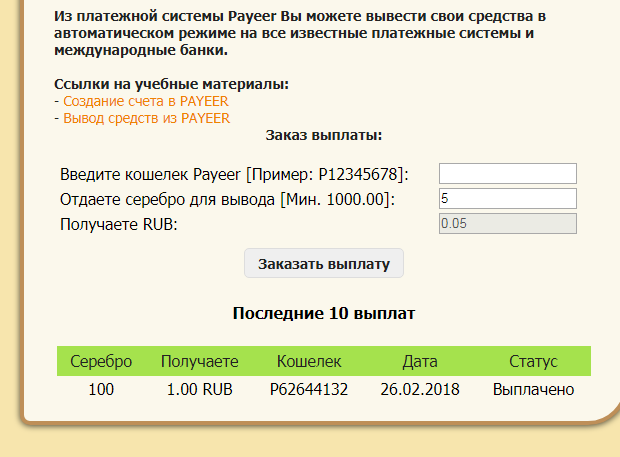
Task: Click the 'Последние 10 выплат' heading
Action: pos(324,313)
